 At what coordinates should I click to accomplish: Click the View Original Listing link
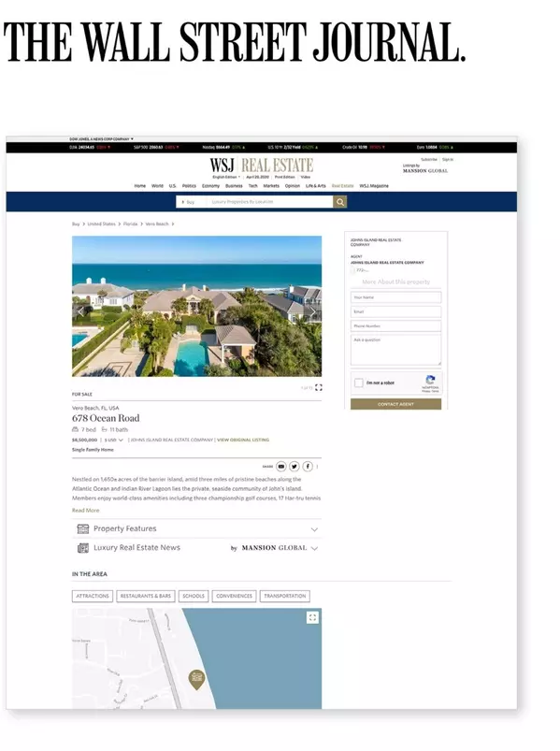[x=243, y=440]
